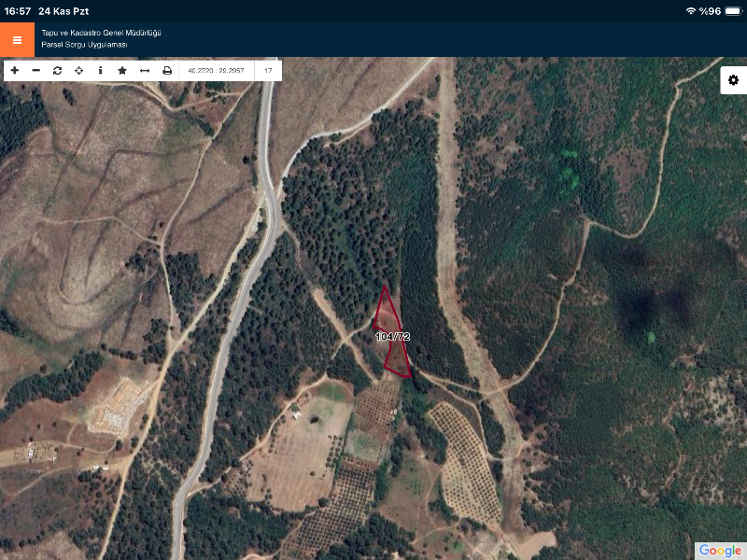Print the map using the printer icon

click(167, 70)
